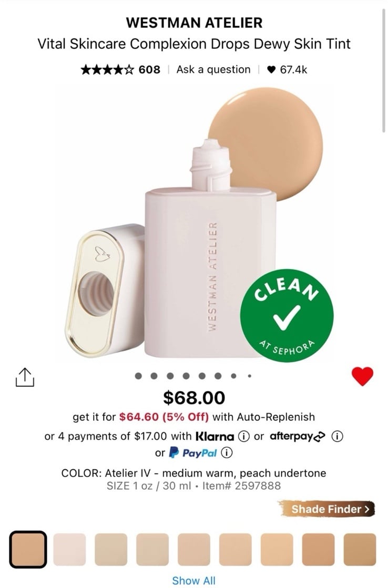Viewport: 388px width, 588px height.
Task: Open the 608 reviews count
Action: pos(149,70)
